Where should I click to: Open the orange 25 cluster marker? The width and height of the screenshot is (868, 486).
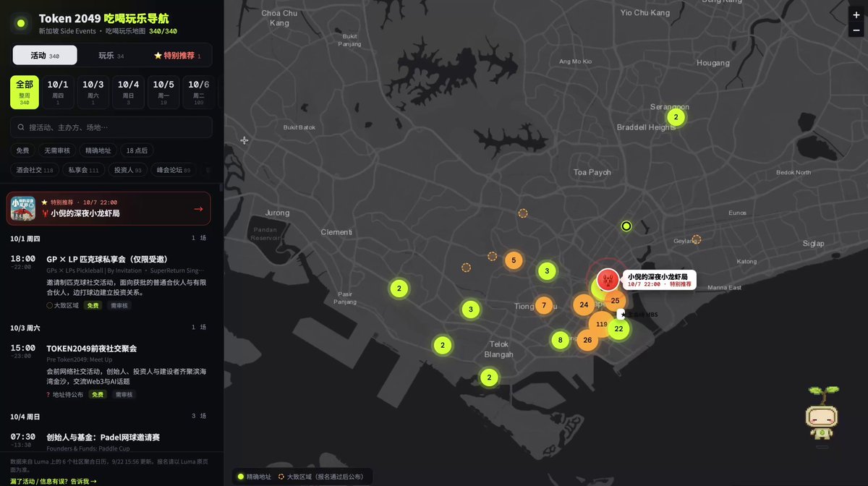coord(615,300)
